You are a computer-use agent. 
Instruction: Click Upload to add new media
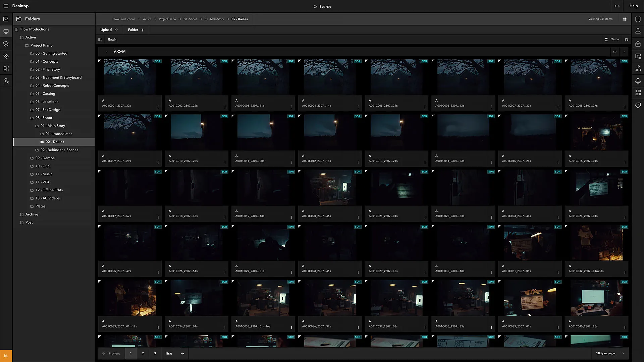109,30
